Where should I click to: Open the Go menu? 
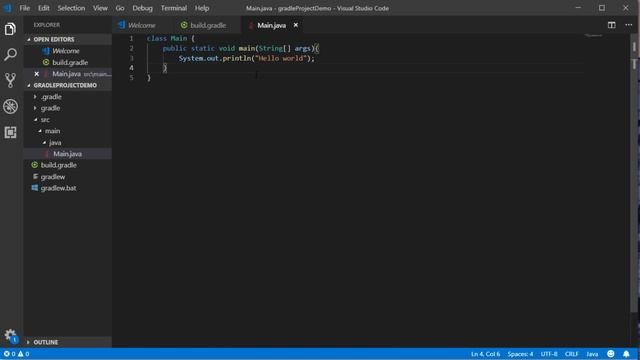click(x=120, y=8)
